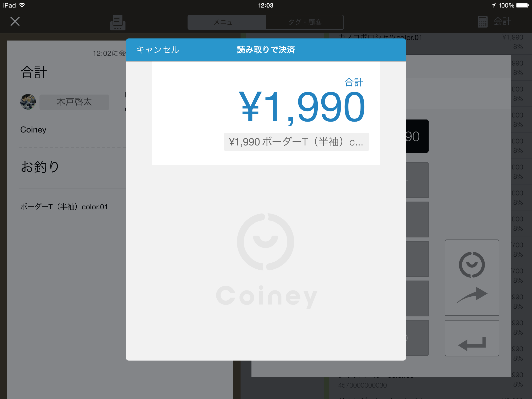Viewport: 532px width, 399px height.
Task: Tap キャンセル in the payment dialog
Action: point(158,50)
